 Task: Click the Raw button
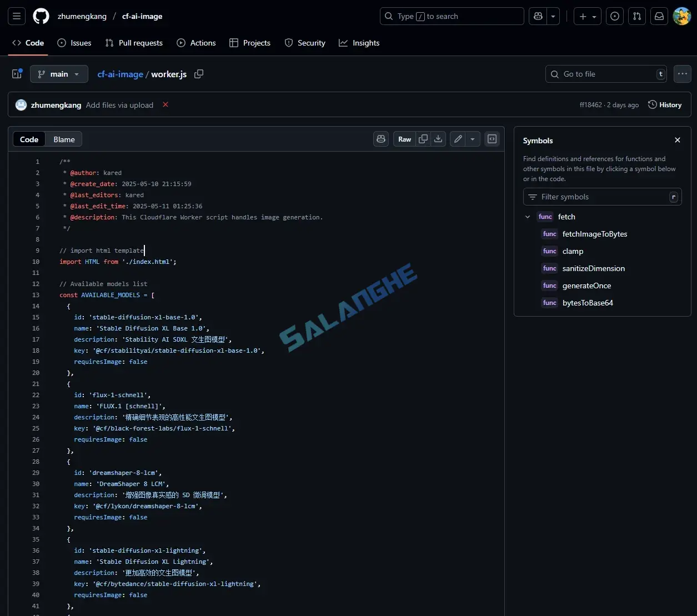[404, 139]
